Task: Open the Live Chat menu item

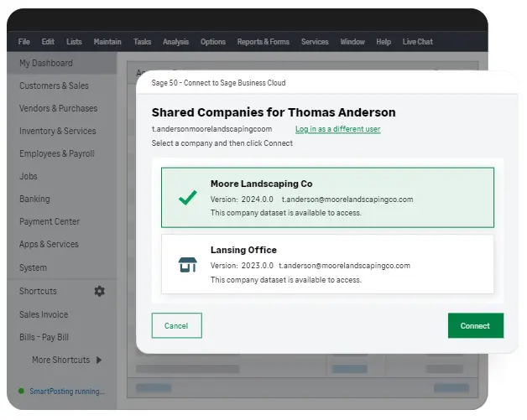Action: [x=417, y=42]
